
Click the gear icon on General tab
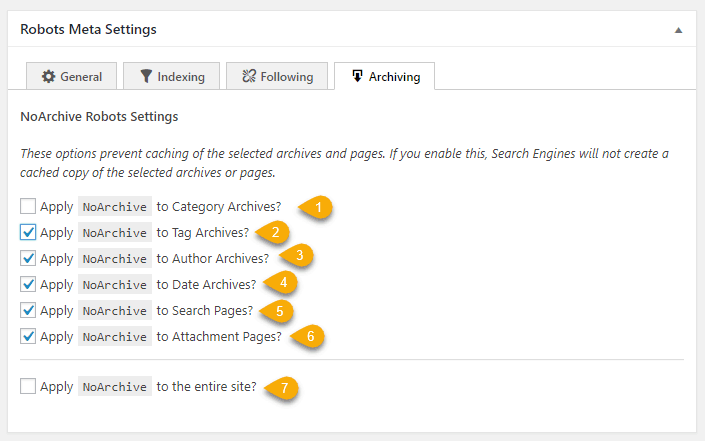pyautogui.click(x=48, y=76)
